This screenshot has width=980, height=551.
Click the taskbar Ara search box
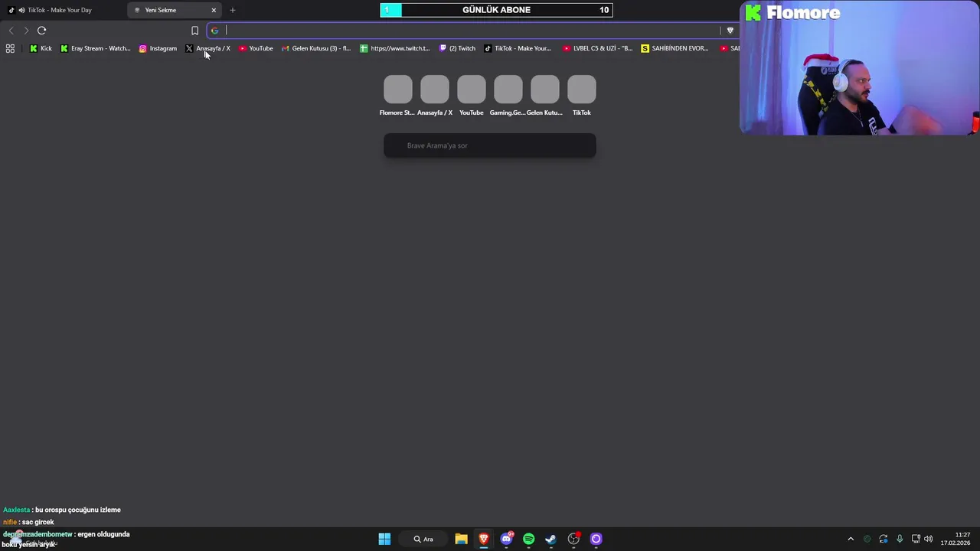(424, 539)
